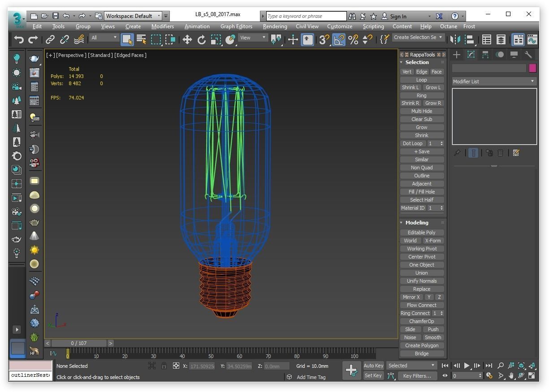Open the Curve Editor icon
Screen dimensions: 549x392
click(x=532, y=39)
